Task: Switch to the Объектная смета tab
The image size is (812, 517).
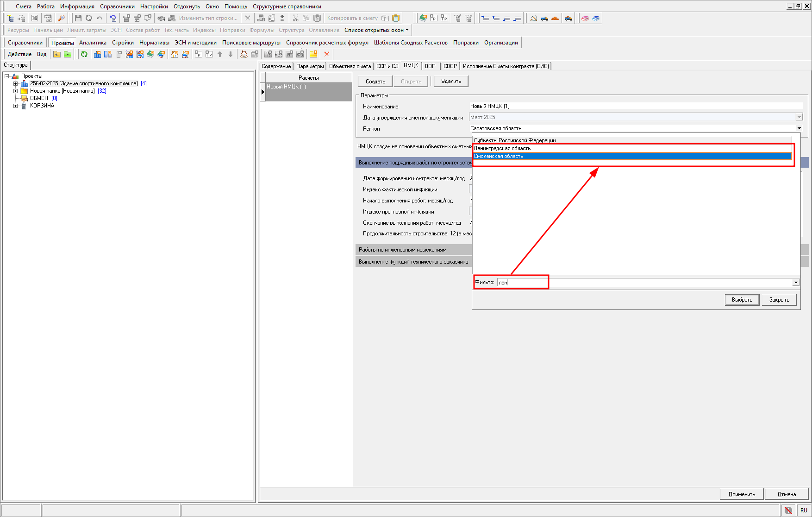Action: point(350,66)
